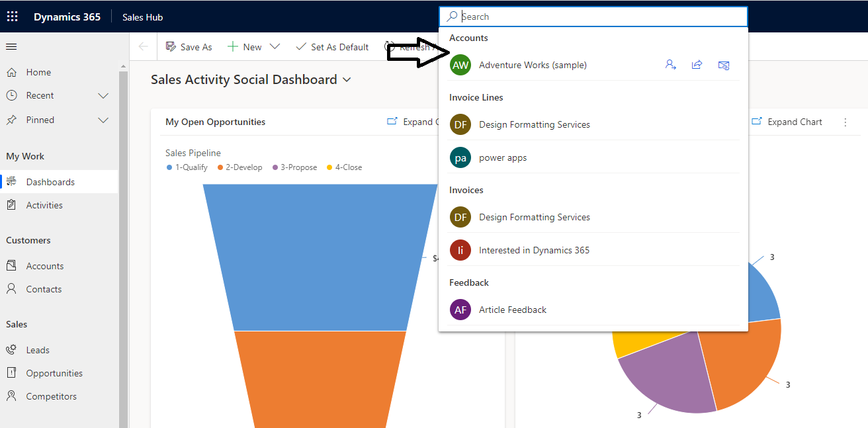868x428 pixels.
Task: Click the Home house icon
Action: click(x=11, y=72)
